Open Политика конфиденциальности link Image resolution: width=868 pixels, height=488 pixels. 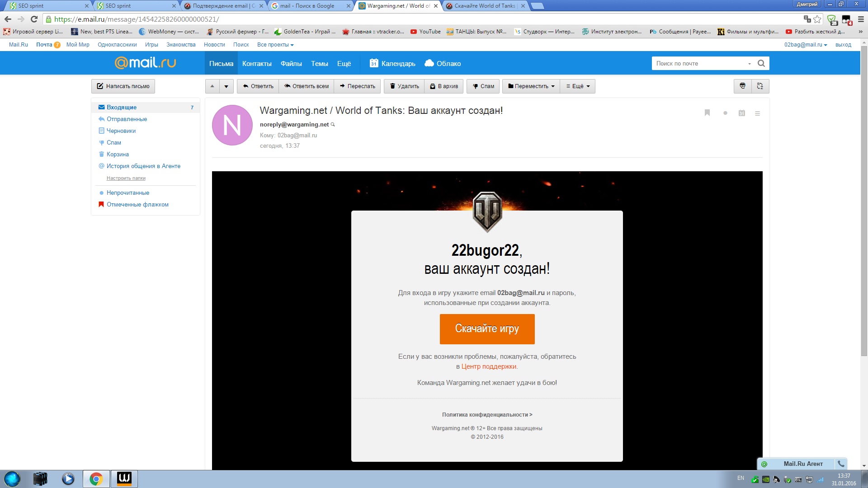[x=487, y=414]
